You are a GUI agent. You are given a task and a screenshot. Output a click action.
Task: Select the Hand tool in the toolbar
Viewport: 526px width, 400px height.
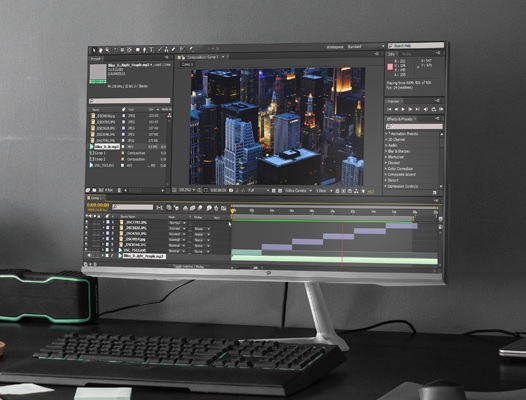tap(100, 50)
